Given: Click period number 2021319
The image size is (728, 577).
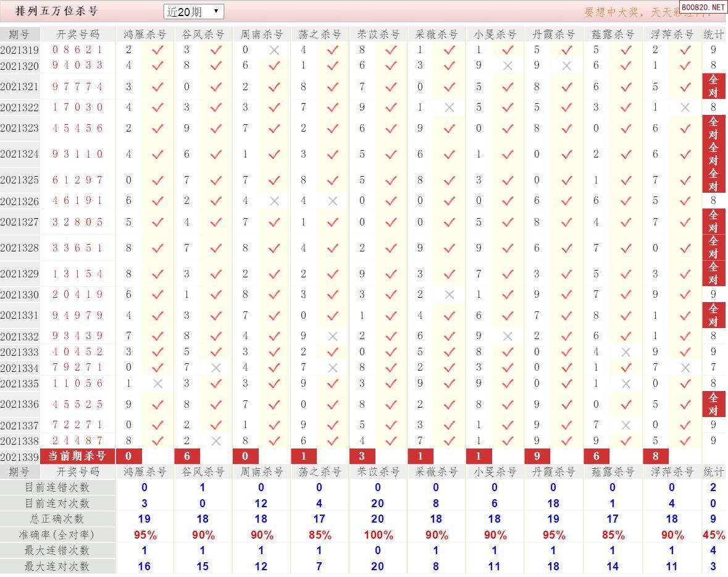Looking at the screenshot, I should point(20,50).
